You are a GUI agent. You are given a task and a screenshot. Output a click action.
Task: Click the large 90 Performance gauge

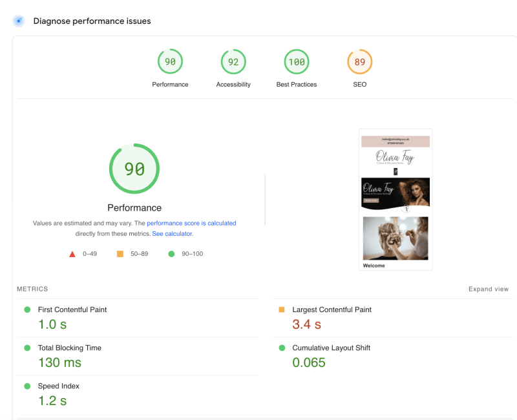click(x=134, y=169)
